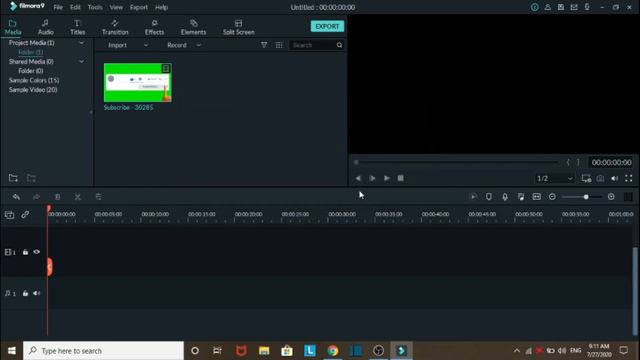Screen dimensions: 640x360
Task: Zoom in the timeline
Action: coord(611,197)
